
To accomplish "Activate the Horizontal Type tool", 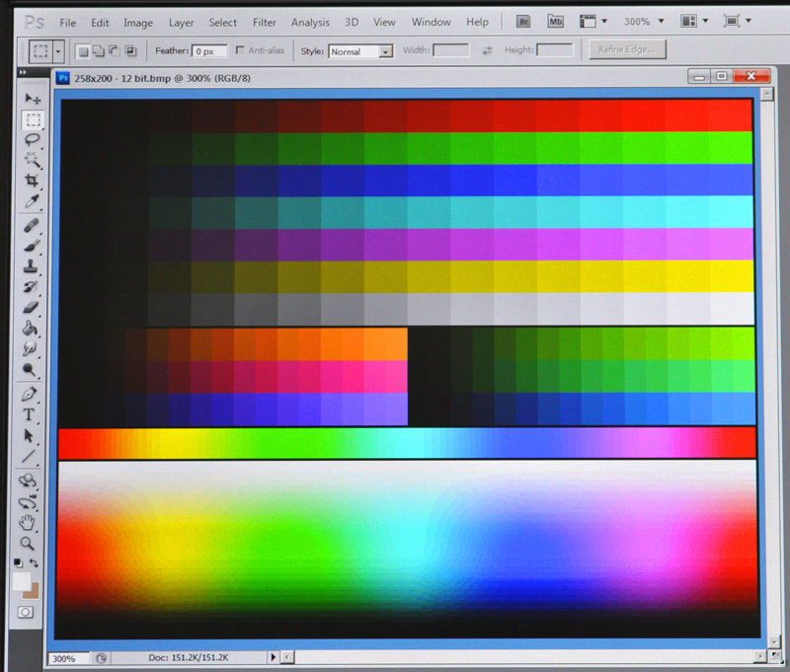I will point(30,414).
